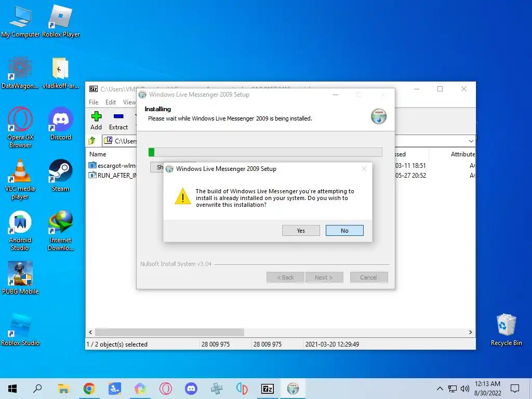This screenshot has width=532, height=399.
Task: Decline overwrite by clicking No
Action: click(x=344, y=230)
